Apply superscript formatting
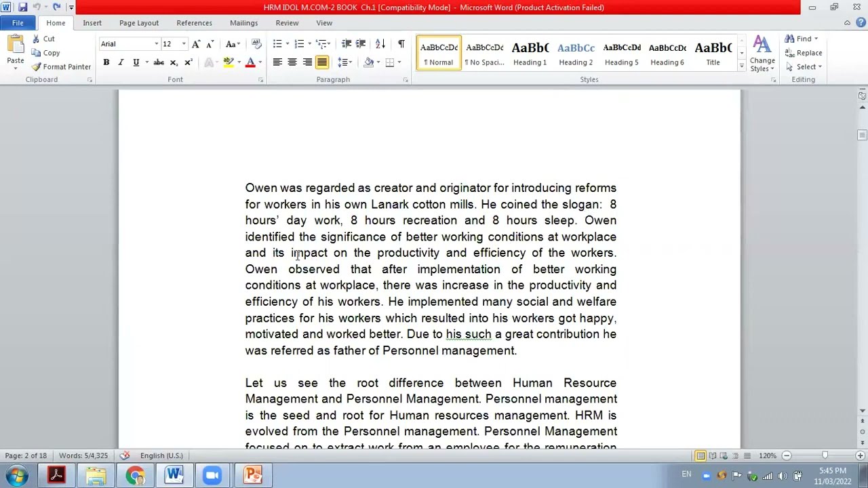Viewport: 868px width, 488px height. coord(188,62)
